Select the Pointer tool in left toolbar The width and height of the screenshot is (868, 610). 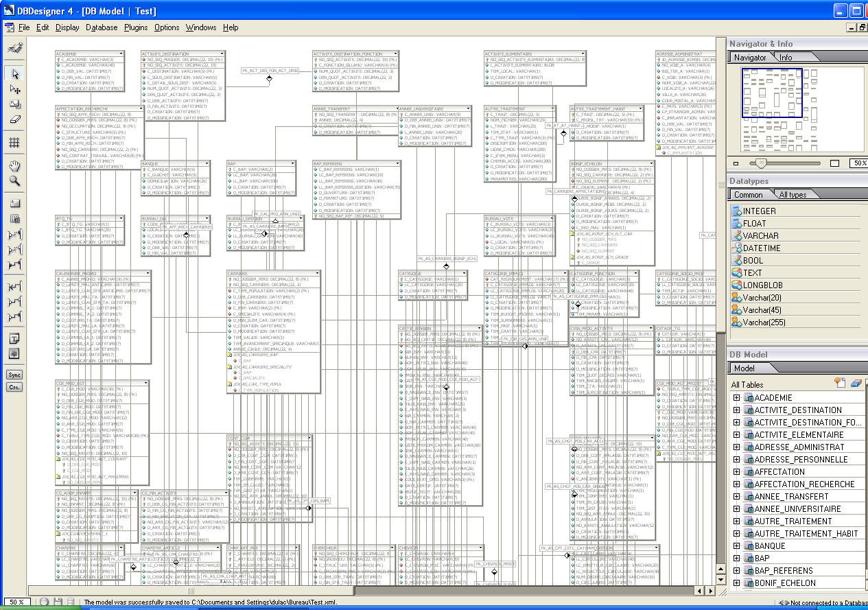click(14, 74)
